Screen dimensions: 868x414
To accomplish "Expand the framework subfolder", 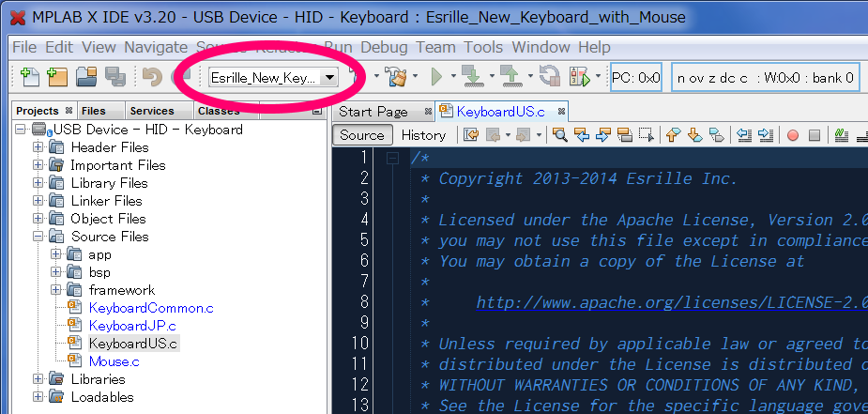I will (x=56, y=289).
